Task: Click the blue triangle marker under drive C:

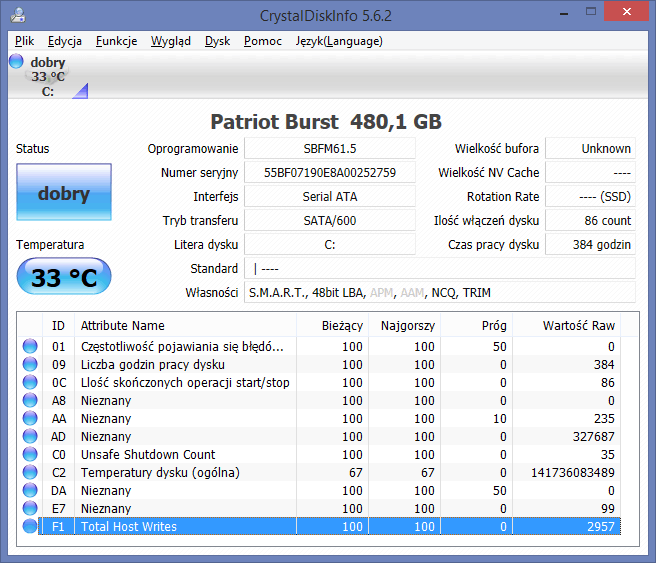Action: coord(80,91)
